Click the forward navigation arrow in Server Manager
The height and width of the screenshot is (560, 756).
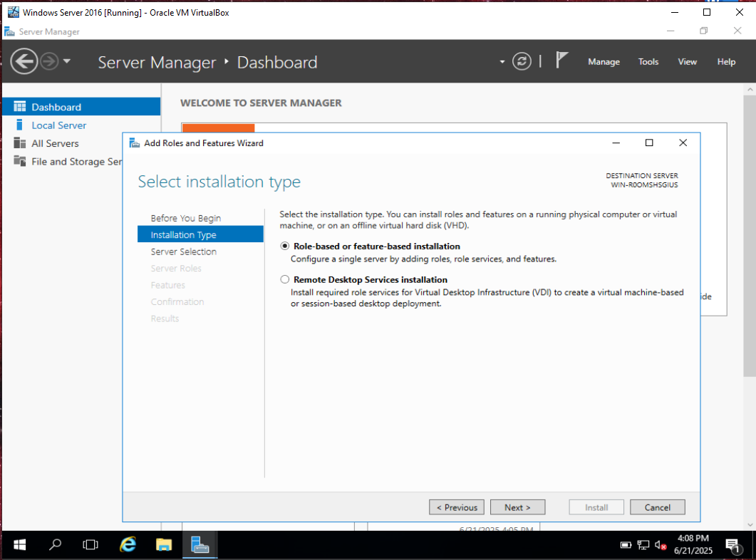[49, 62]
